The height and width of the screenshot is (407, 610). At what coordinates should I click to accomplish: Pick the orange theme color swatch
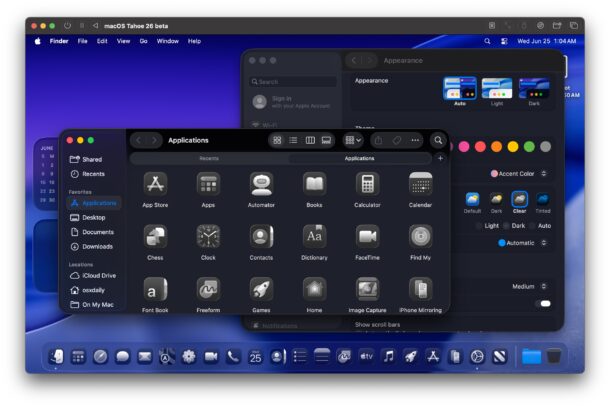coord(496,147)
